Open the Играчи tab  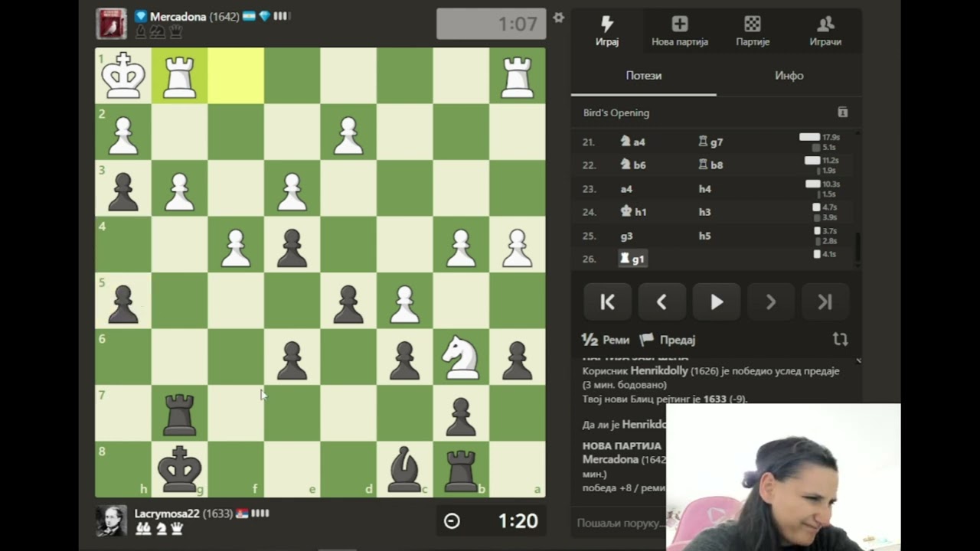tap(825, 31)
